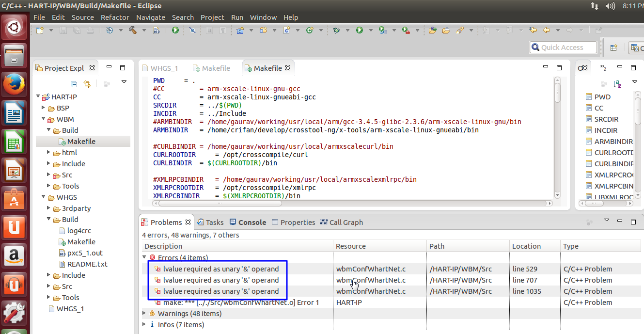Click the Open Type folder icon
The height and width of the screenshot is (334, 644).
click(x=432, y=30)
